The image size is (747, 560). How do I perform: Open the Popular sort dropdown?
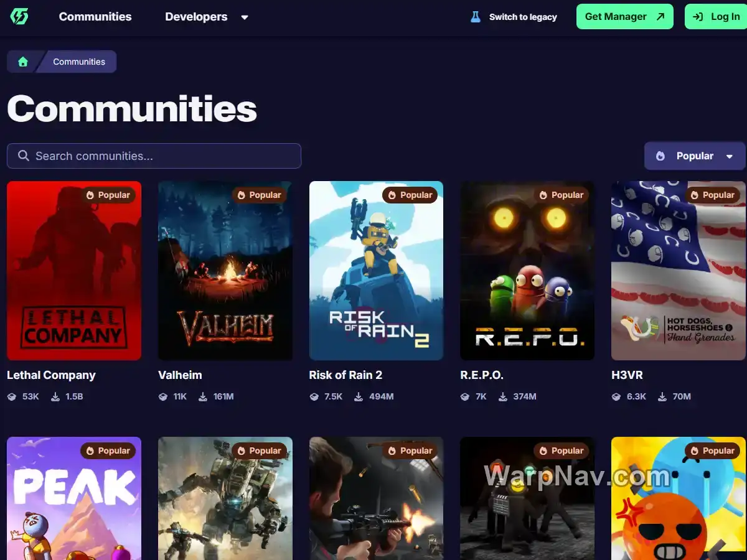click(695, 156)
